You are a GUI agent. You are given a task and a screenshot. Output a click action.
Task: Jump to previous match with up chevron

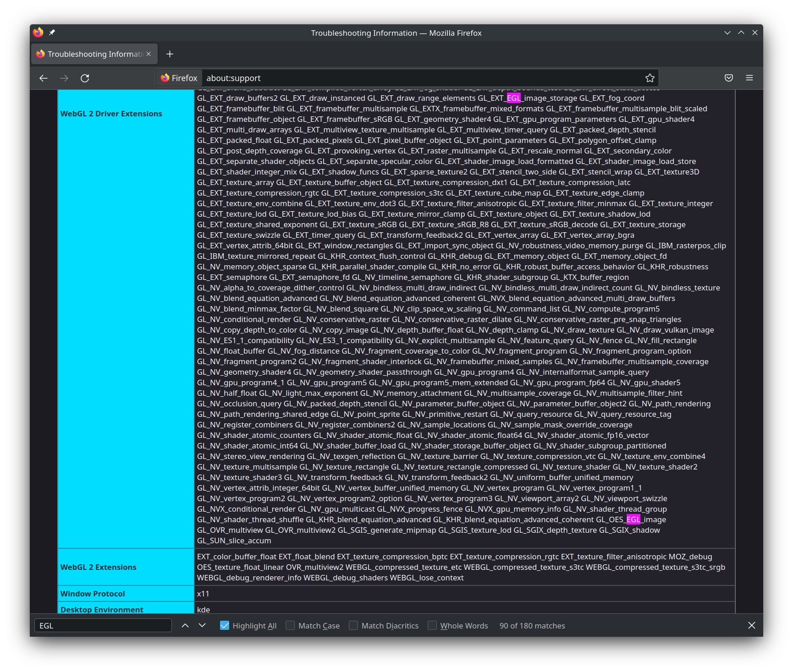click(x=185, y=625)
